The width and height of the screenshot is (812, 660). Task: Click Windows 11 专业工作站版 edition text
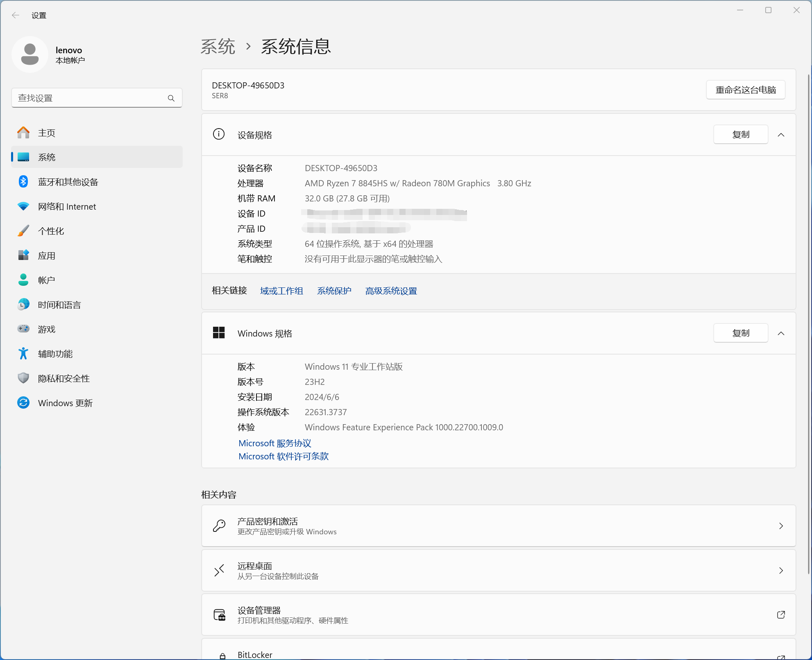tap(354, 367)
